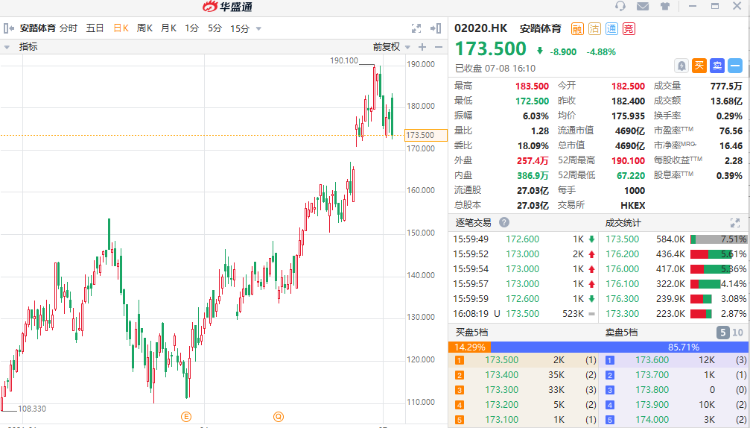750x428 pixels.
Task: Open the messages envelope icon
Action: (643, 6)
